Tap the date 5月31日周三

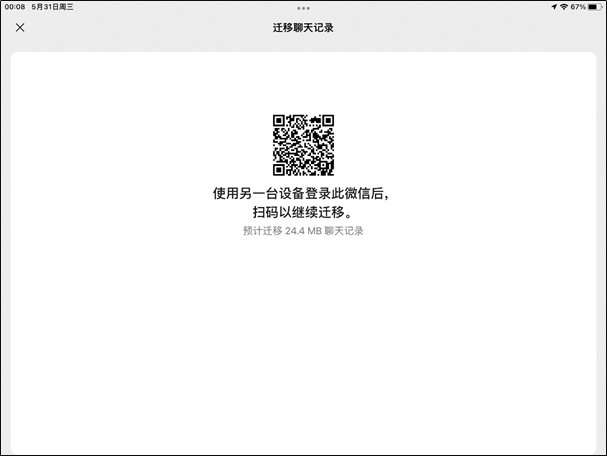[52, 7]
